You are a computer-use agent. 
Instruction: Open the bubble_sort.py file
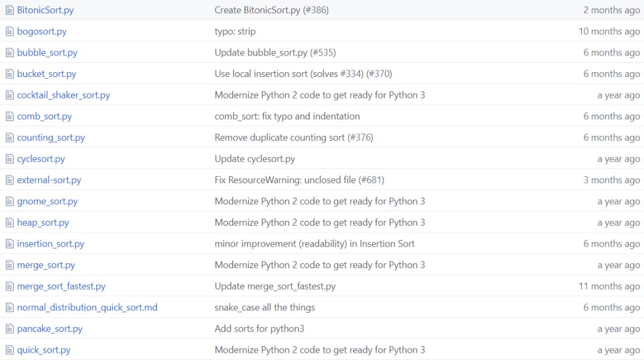[x=47, y=53]
